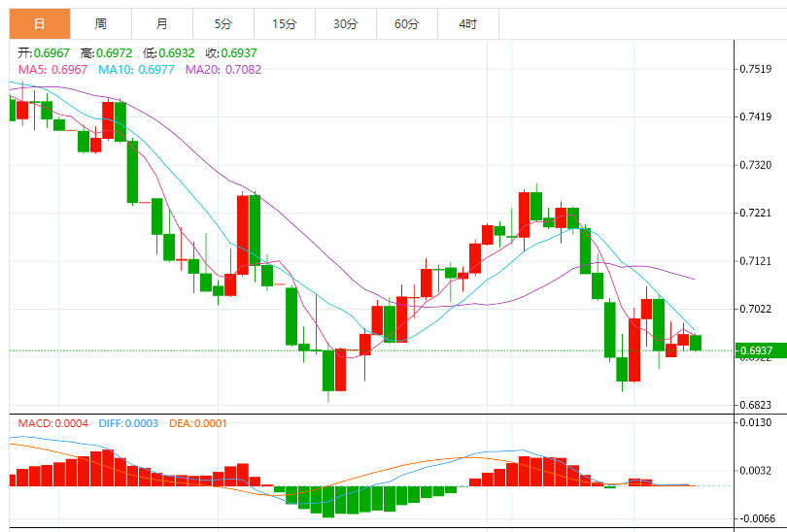The height and width of the screenshot is (532, 787).
Task: Open the 30分 timeframe tab
Action: coord(346,23)
